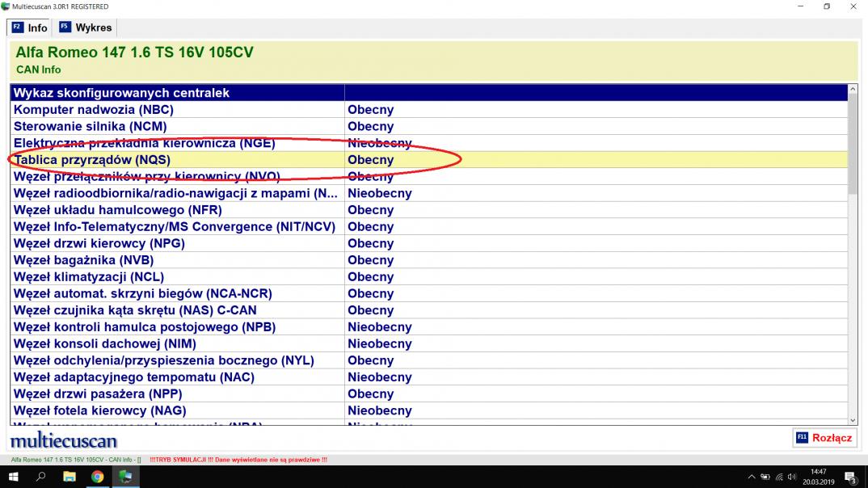Screen dimensions: 868x488
Task: Click the TRYB SYMULACJI status bar warning
Action: coord(238,459)
